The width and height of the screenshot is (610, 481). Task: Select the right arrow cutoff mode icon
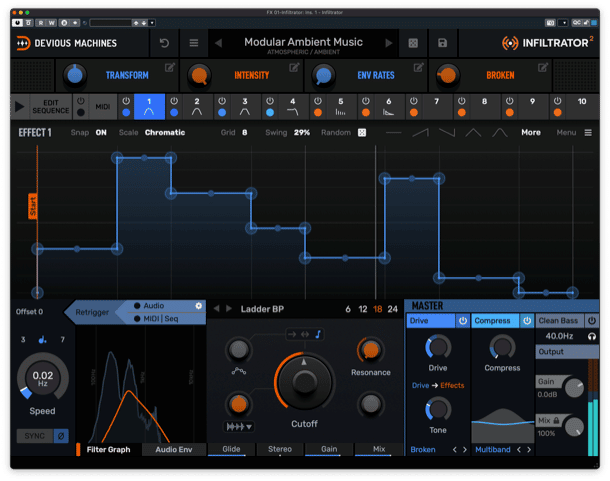tap(292, 334)
